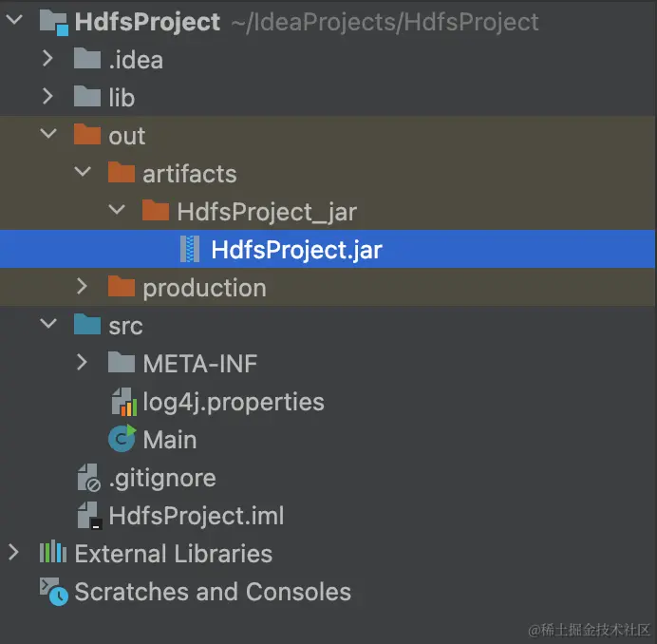This screenshot has height=644, width=657.
Task: Click the External Libraries bar-chart icon
Action: click(52, 553)
